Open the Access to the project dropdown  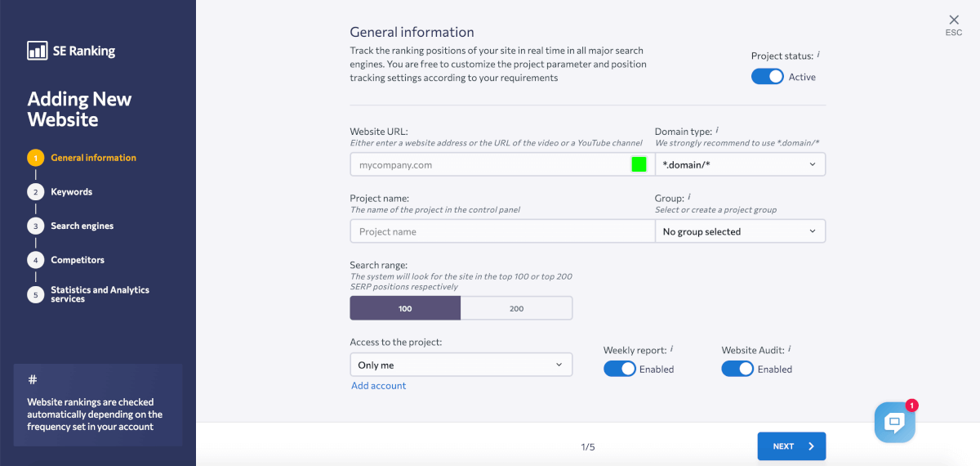click(x=461, y=365)
